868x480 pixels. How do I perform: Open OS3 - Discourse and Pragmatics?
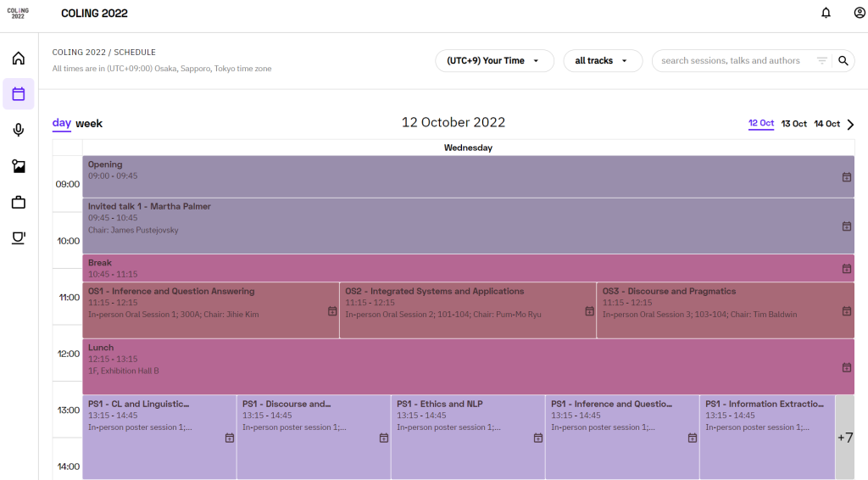click(x=726, y=310)
